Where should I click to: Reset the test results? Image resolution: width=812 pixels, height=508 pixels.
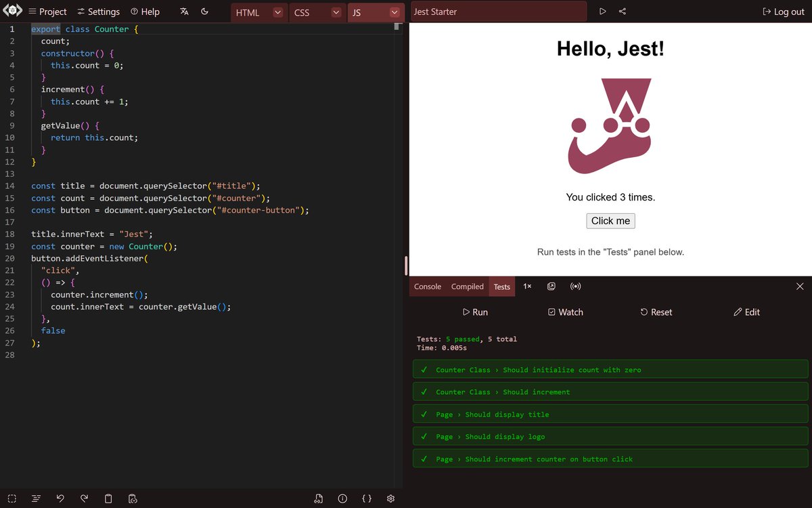pyautogui.click(x=656, y=312)
